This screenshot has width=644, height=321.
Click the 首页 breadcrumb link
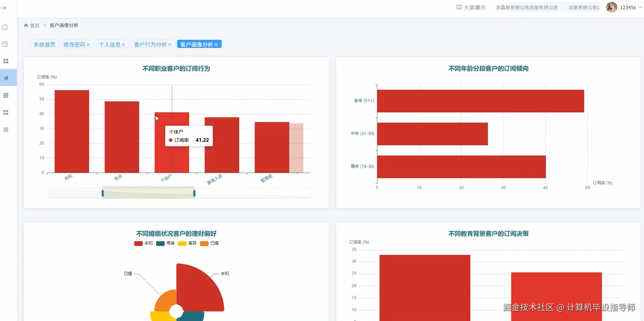tap(35, 25)
